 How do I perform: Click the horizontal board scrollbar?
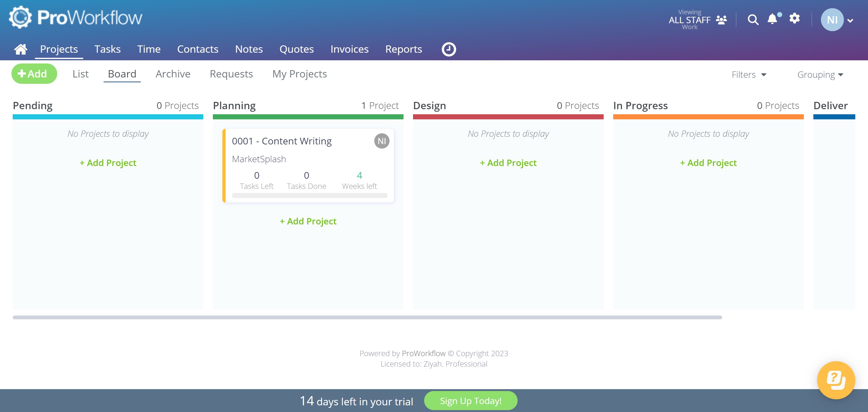point(367,317)
